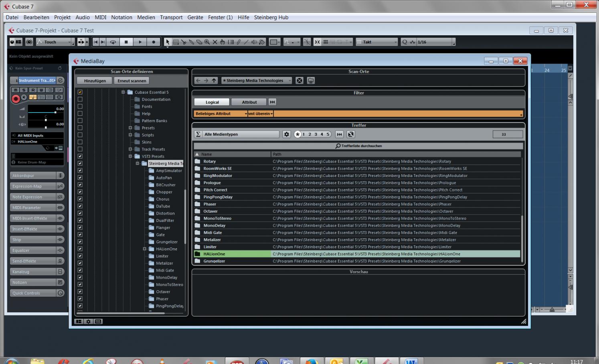This screenshot has width=599, height=364.
Task: Reset rating filter icon in Treffer bar
Action: point(339,134)
